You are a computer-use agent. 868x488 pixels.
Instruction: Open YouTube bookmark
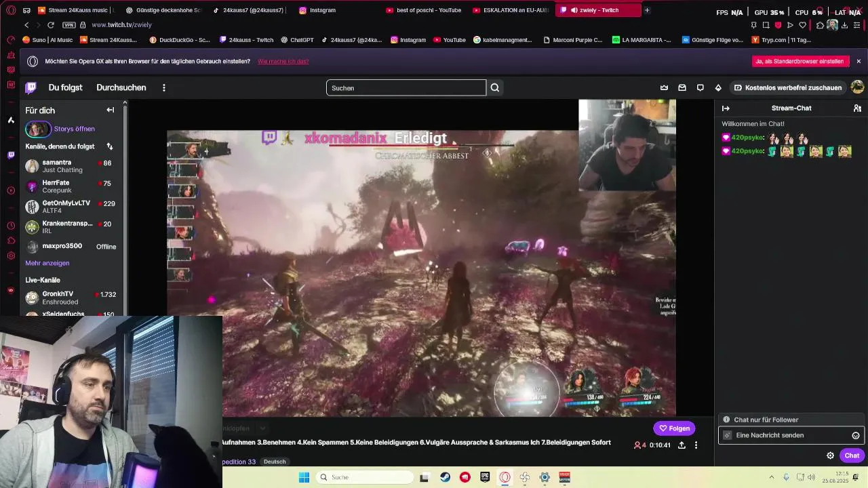449,40
